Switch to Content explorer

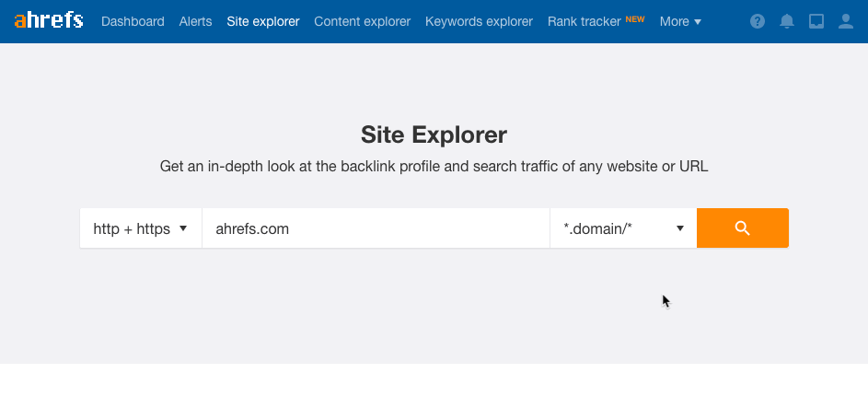362,21
